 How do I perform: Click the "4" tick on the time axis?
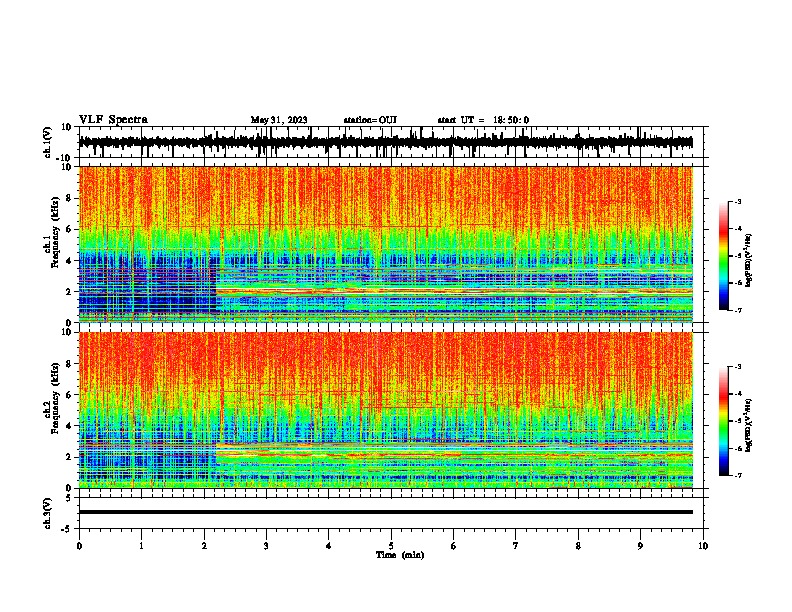pyautogui.click(x=328, y=546)
